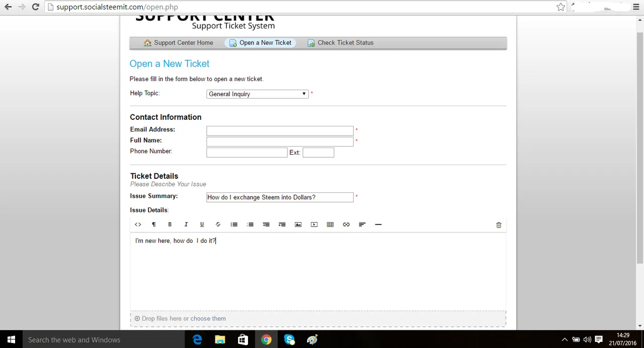The width and height of the screenshot is (644, 348).
Task: Indent the current paragraph
Action: tap(282, 225)
